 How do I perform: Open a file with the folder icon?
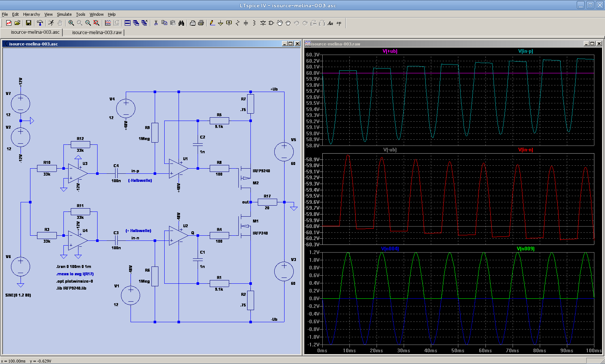coord(17,23)
